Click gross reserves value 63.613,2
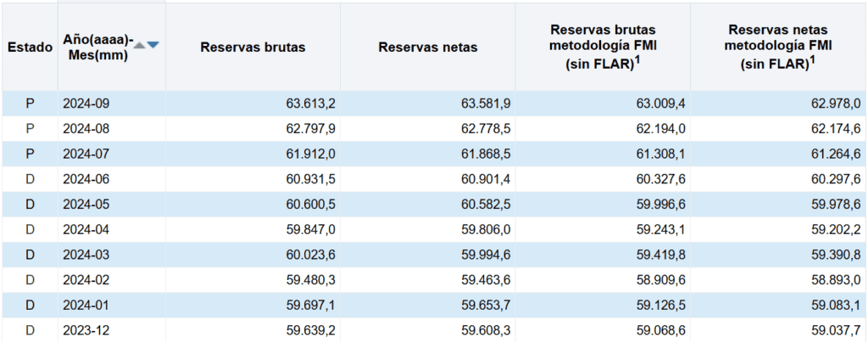Viewport: 868px width, 342px height. click(x=310, y=104)
